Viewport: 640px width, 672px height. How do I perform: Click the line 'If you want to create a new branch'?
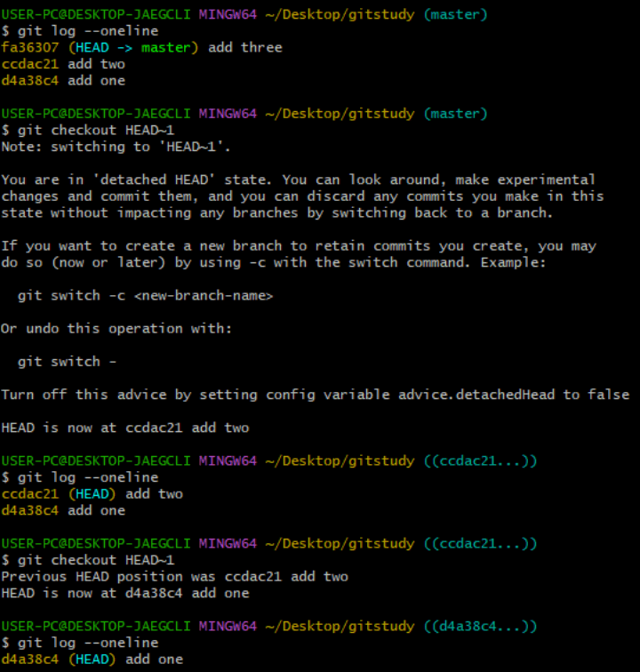(299, 246)
